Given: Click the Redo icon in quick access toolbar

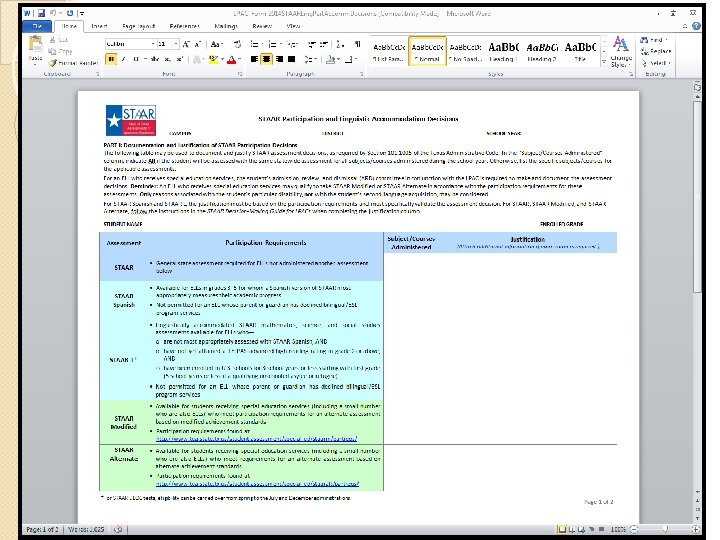Looking at the screenshot, I should (x=70, y=13).
